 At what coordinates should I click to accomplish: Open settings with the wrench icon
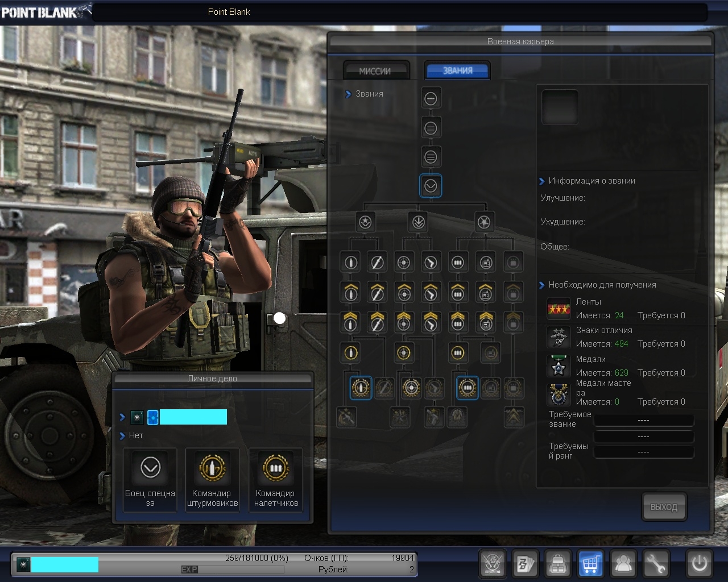(x=656, y=564)
